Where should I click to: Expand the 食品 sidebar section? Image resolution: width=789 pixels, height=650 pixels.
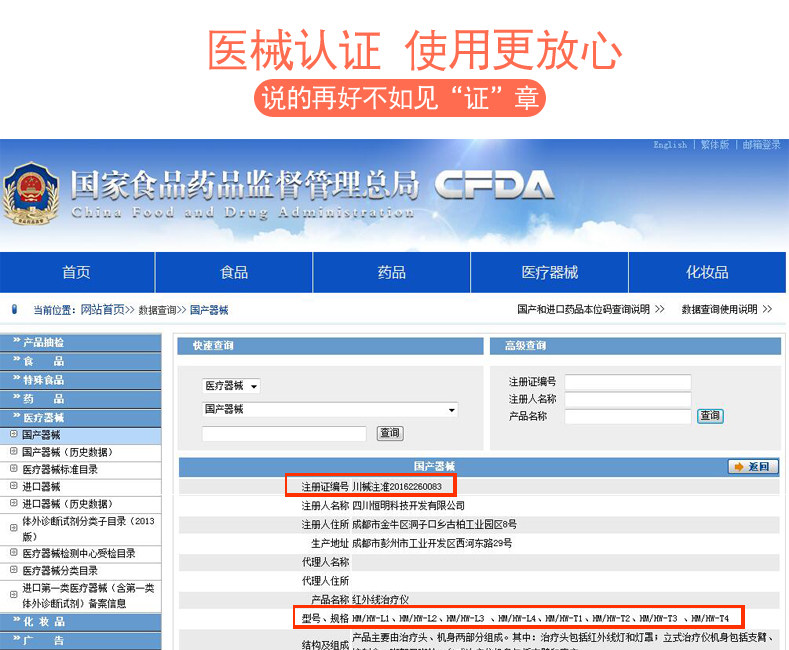click(x=81, y=361)
